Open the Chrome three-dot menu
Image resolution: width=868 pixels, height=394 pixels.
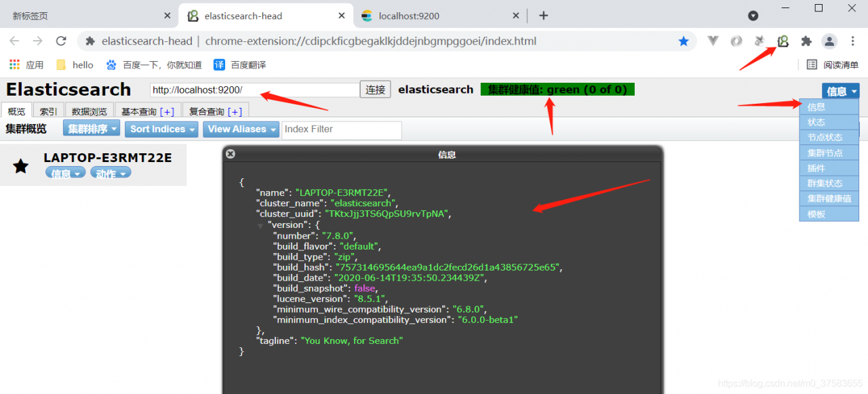(853, 41)
